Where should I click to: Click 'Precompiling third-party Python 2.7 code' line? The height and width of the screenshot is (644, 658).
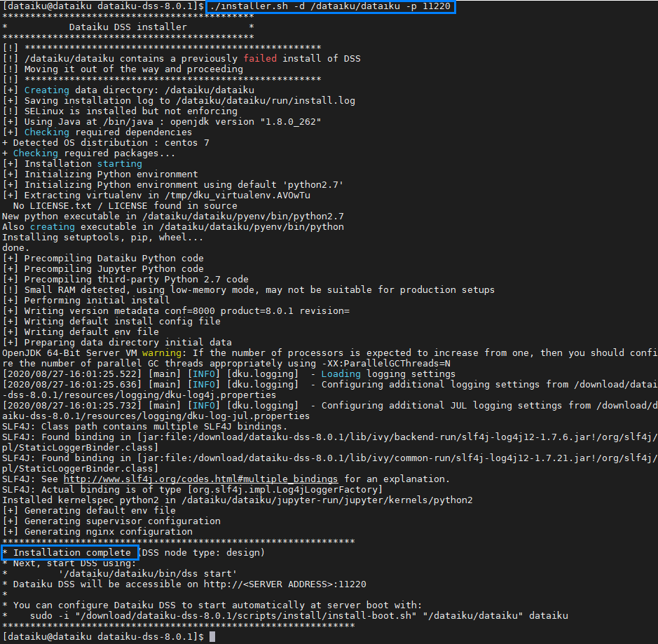125,279
